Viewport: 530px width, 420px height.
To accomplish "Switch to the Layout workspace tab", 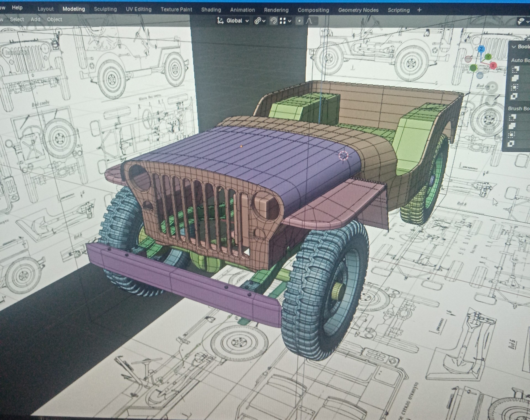I will [46, 9].
